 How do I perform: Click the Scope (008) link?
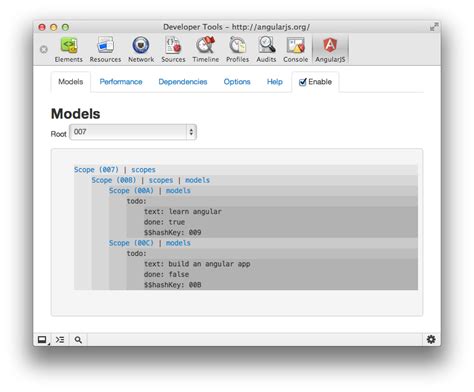pyautogui.click(x=114, y=180)
